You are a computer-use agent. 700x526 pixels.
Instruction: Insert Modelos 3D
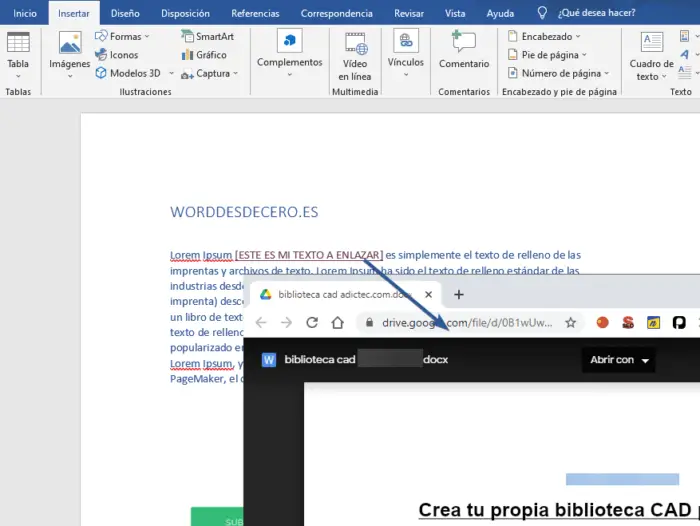pyautogui.click(x=128, y=73)
